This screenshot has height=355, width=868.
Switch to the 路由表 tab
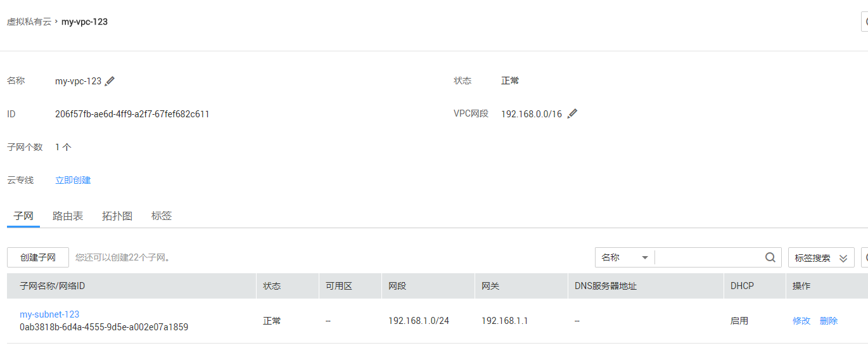click(x=68, y=216)
